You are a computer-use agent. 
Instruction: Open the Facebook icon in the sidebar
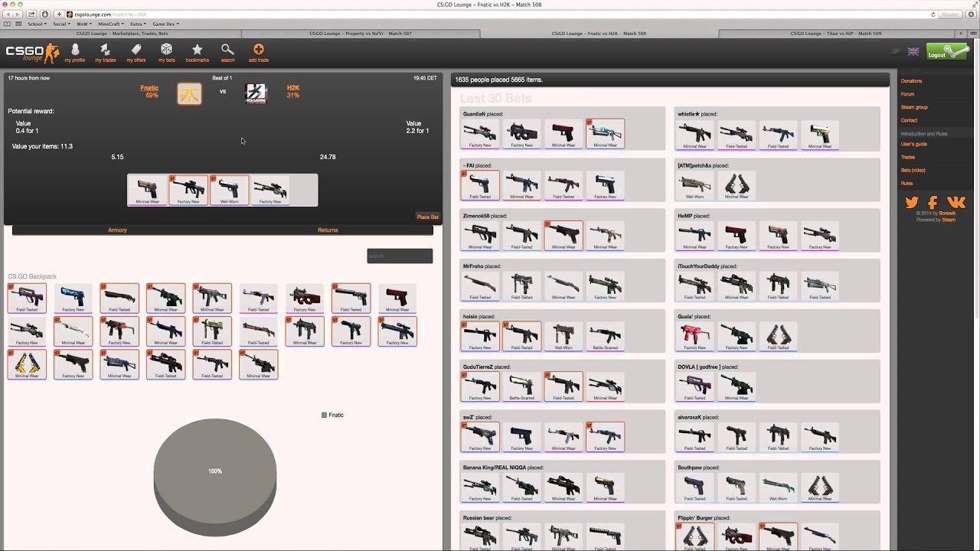pos(933,203)
